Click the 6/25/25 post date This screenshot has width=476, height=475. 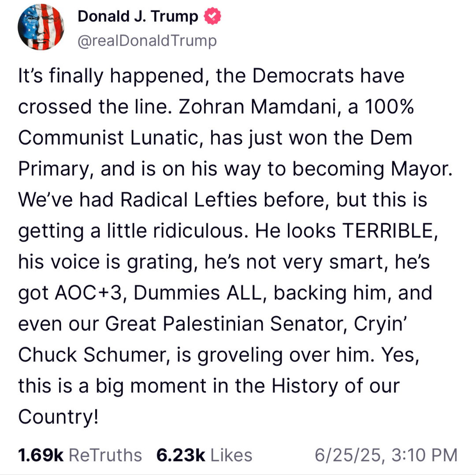pyautogui.click(x=348, y=455)
